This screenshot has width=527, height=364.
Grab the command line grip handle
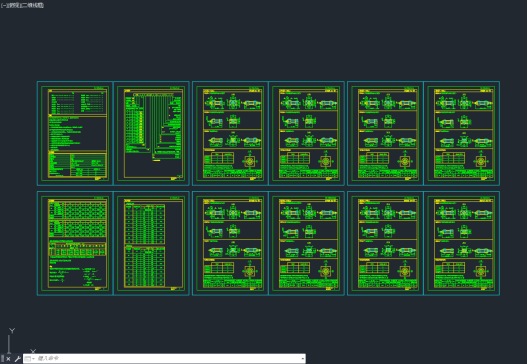tap(3, 359)
